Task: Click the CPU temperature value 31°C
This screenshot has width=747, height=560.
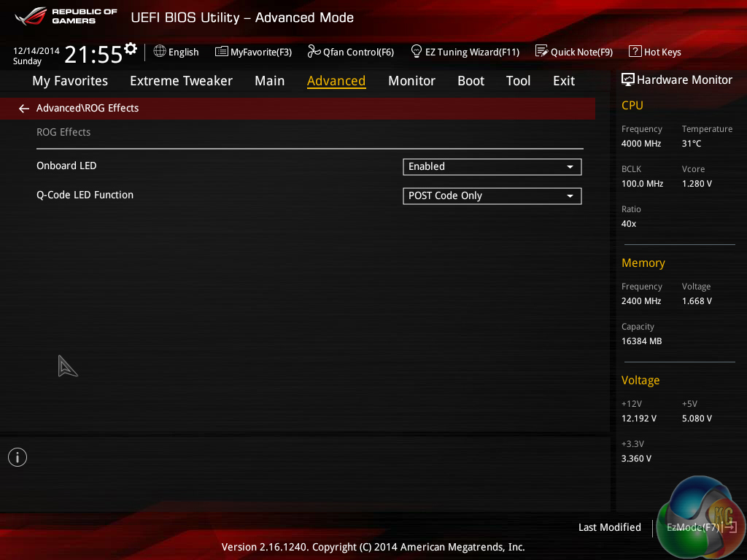Action: tap(692, 144)
